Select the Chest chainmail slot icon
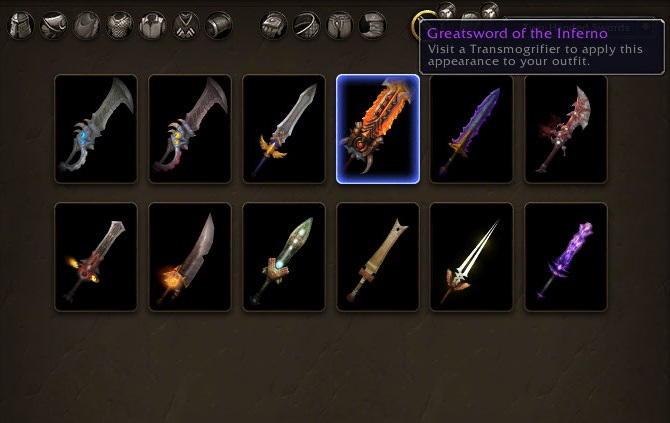 click(x=119, y=25)
